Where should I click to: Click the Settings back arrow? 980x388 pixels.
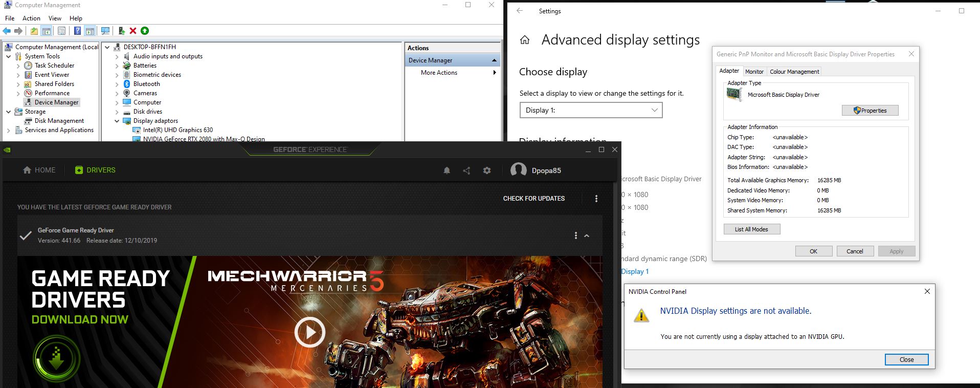coord(520,11)
